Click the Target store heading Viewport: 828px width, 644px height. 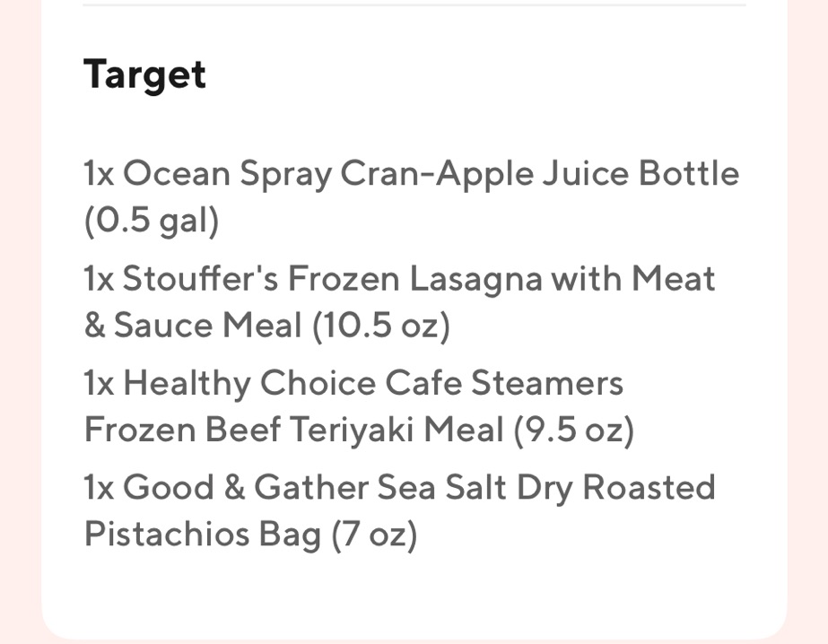pos(144,74)
